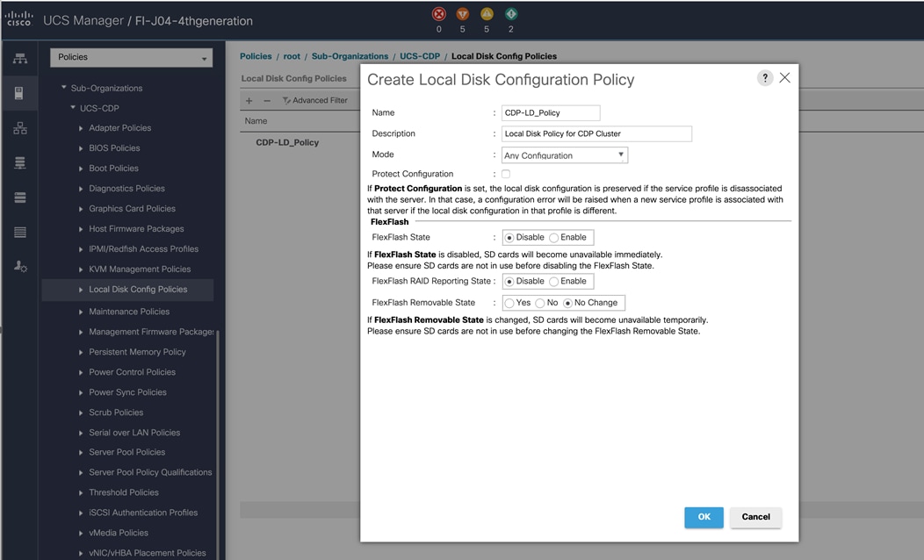Select Disable for FlexFlash State
The height and width of the screenshot is (560, 924).
tap(509, 237)
